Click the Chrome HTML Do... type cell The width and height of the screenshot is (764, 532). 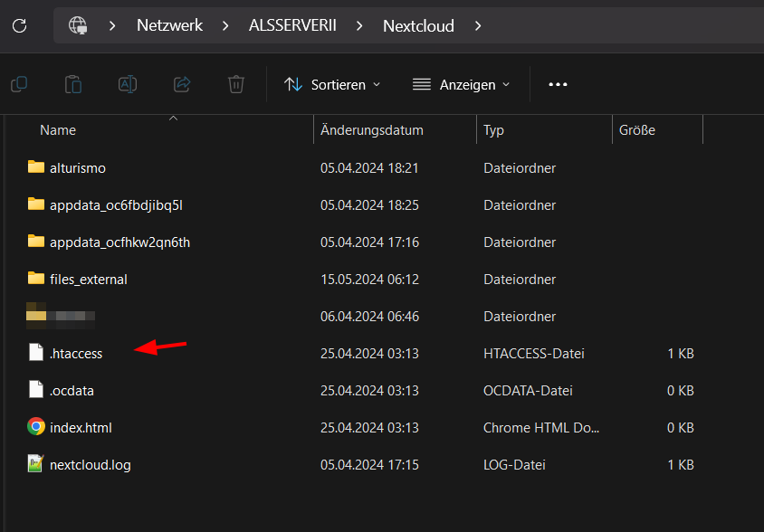pyautogui.click(x=541, y=427)
